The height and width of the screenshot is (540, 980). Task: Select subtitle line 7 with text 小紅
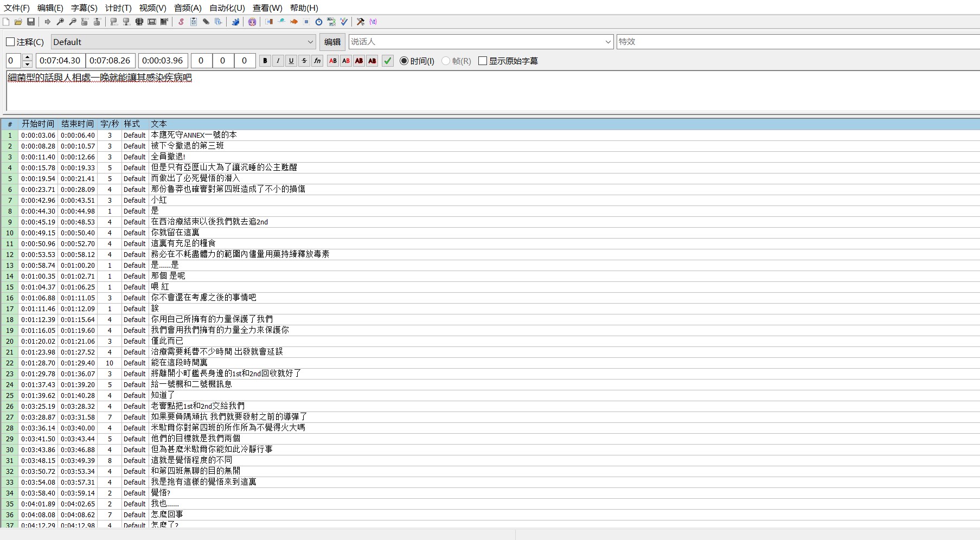490,200
